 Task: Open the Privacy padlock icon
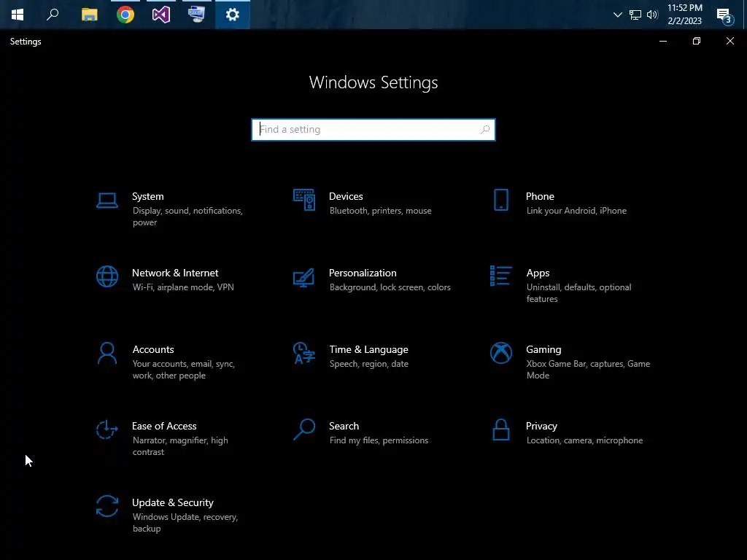[x=501, y=429]
